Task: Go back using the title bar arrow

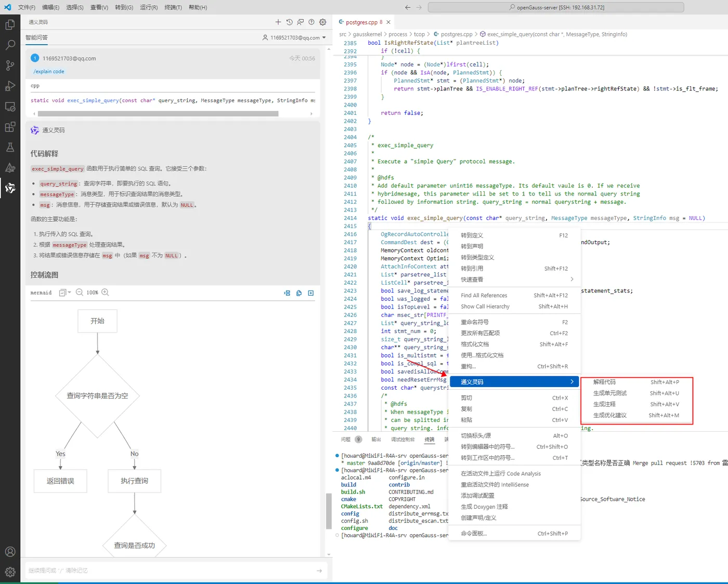Action: point(408,7)
